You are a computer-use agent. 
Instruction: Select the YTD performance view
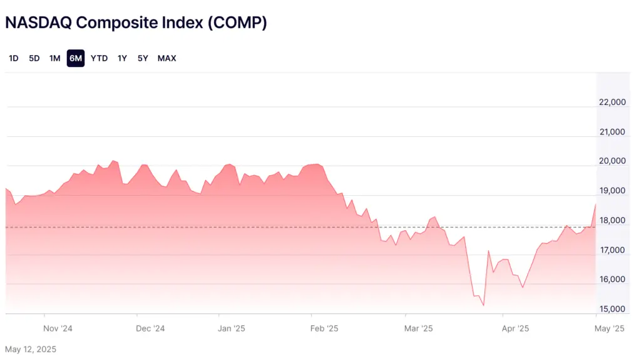99,58
